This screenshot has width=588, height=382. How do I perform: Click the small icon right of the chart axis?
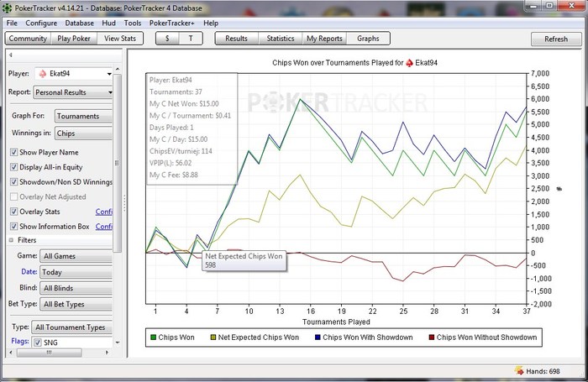point(559,189)
